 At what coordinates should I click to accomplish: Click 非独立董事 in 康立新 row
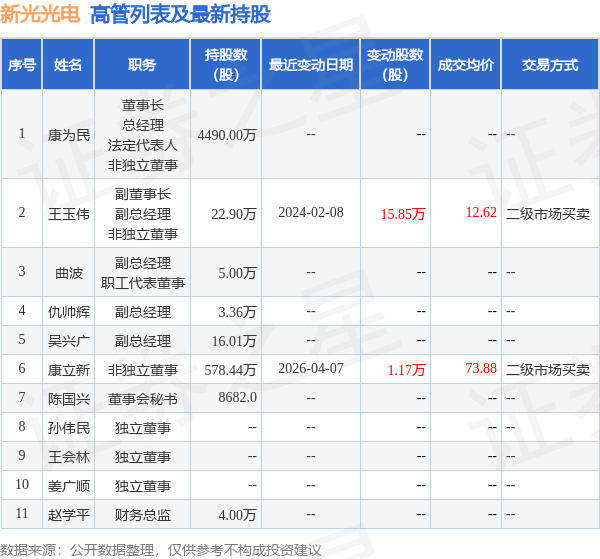143,370
